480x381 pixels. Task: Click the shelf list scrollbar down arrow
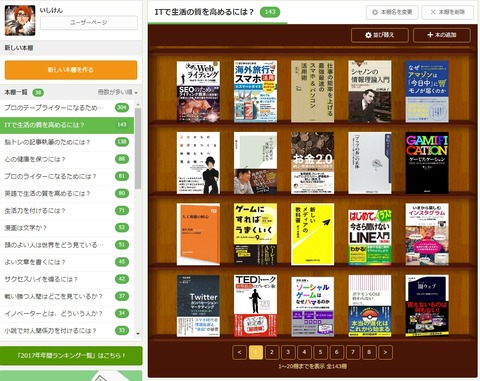tap(138, 334)
